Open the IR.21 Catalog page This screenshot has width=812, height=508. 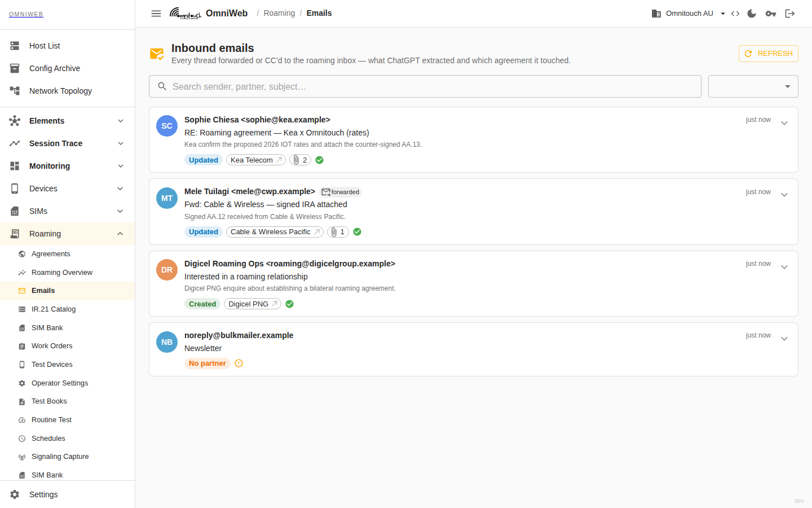(68, 309)
